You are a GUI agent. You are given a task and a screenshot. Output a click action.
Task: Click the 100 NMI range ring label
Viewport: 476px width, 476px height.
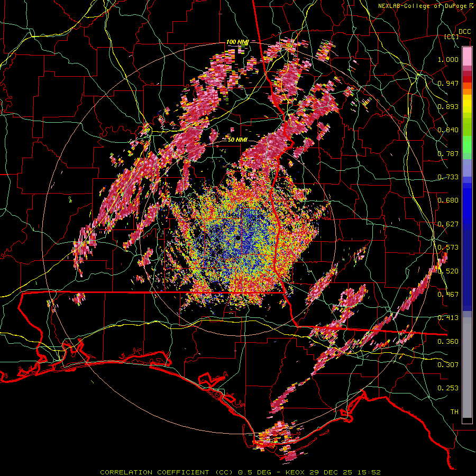(x=237, y=42)
